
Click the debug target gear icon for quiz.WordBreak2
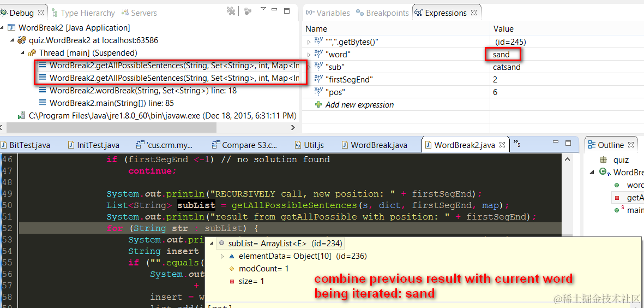point(22,40)
